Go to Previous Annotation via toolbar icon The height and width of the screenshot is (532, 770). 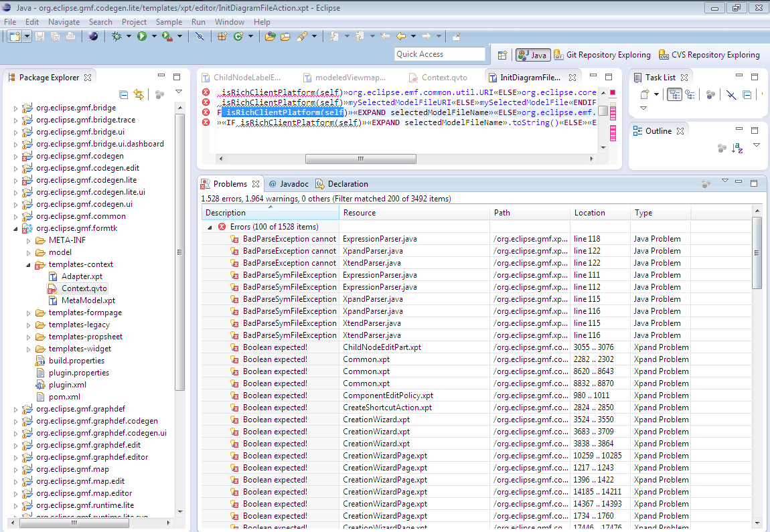tap(360, 36)
